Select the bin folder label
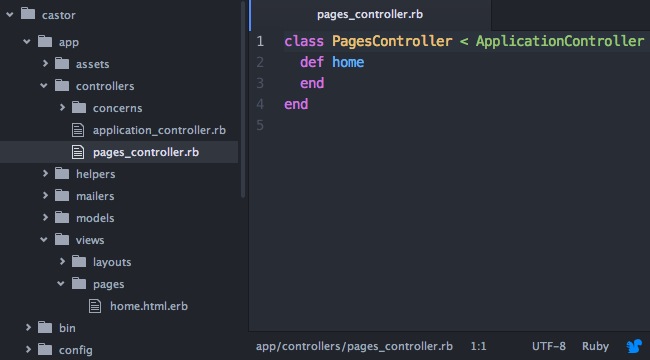Viewport: 650px width, 360px height. (x=67, y=328)
